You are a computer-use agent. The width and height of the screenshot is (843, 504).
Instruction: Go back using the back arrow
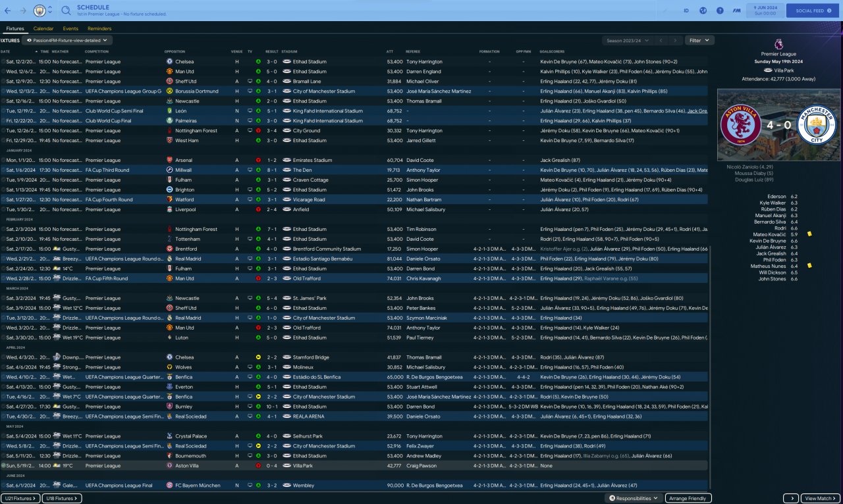pos(9,11)
